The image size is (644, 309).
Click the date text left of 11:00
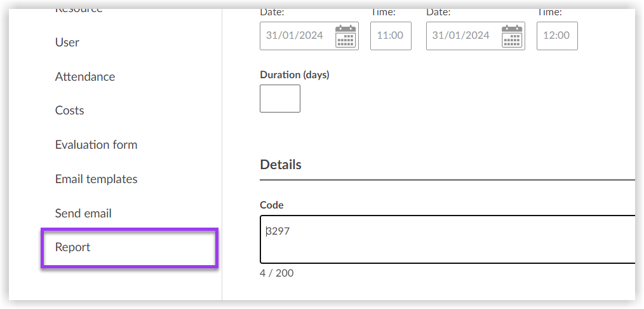click(295, 36)
